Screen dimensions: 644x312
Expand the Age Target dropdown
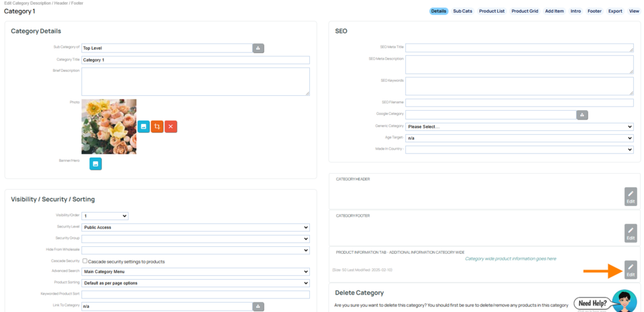[x=519, y=138]
